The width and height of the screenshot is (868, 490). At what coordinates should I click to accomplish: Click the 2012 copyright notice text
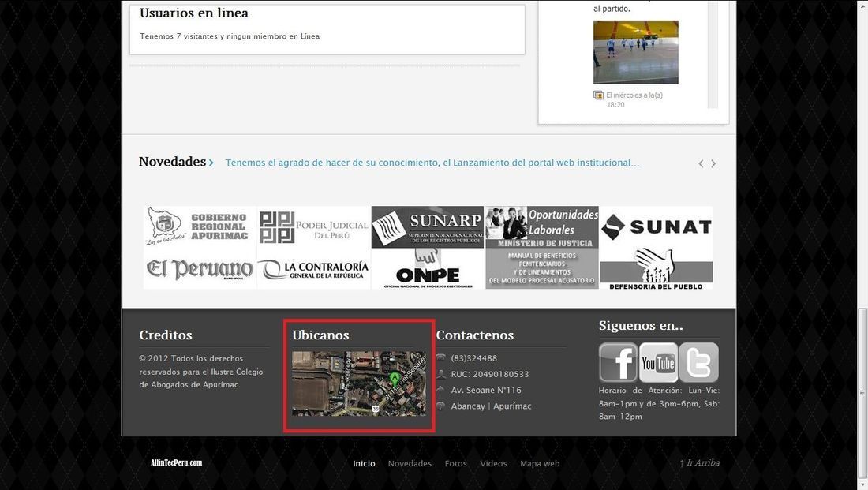click(x=201, y=372)
